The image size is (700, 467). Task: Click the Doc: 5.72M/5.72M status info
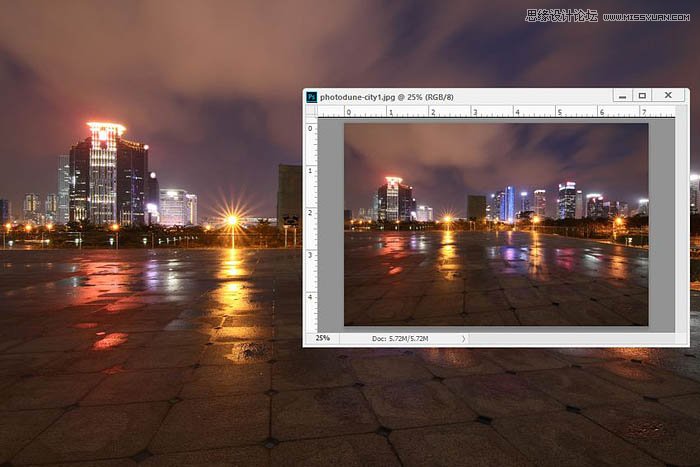[x=400, y=339]
